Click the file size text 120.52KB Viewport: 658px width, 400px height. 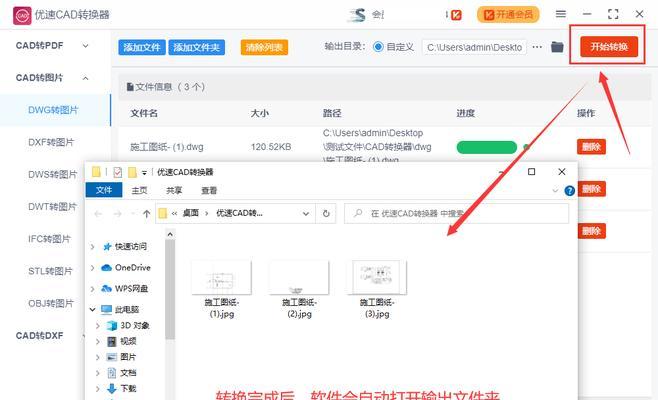coord(271,147)
